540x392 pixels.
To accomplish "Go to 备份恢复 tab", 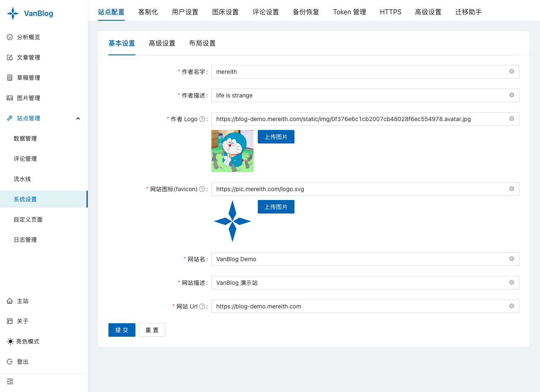I will [306, 12].
